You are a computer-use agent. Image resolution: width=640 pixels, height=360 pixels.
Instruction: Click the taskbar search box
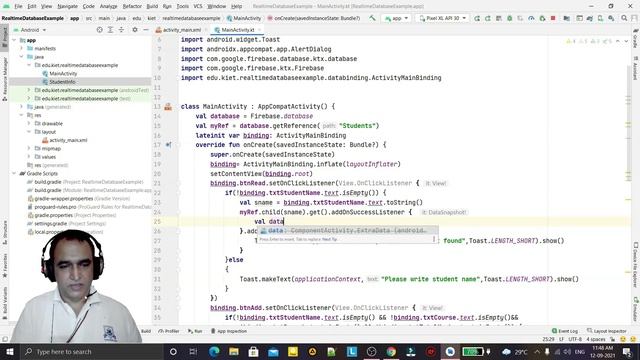[91, 351]
